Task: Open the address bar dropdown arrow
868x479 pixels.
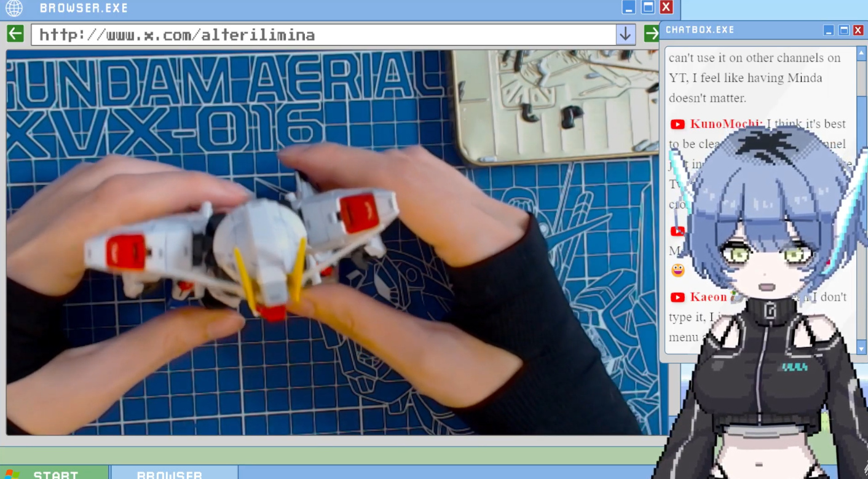Action: [x=625, y=34]
